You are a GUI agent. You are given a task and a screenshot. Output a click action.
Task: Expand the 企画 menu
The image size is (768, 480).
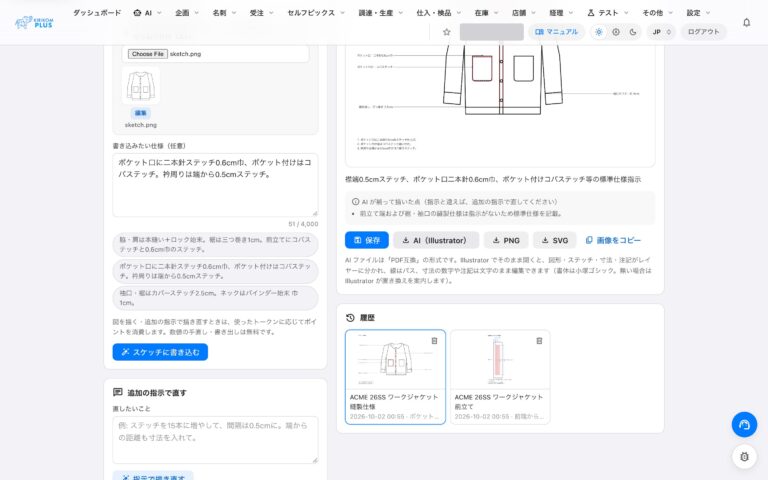[x=187, y=13]
